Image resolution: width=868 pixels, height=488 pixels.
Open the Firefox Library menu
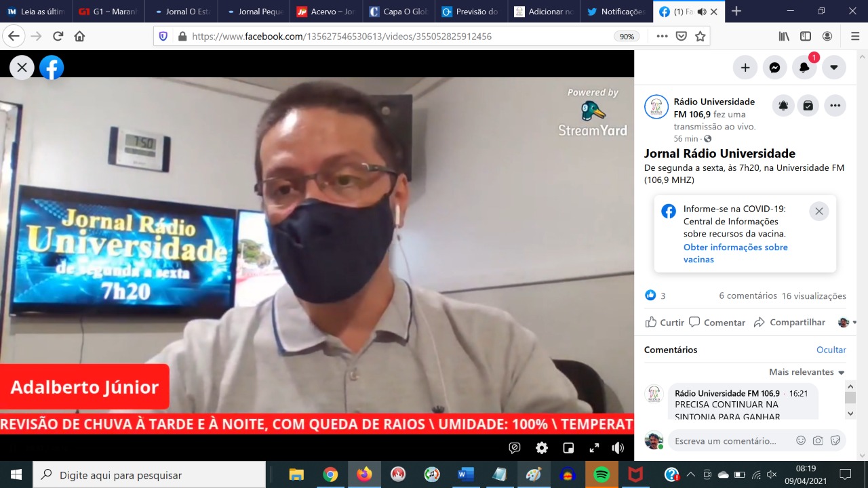(x=784, y=37)
